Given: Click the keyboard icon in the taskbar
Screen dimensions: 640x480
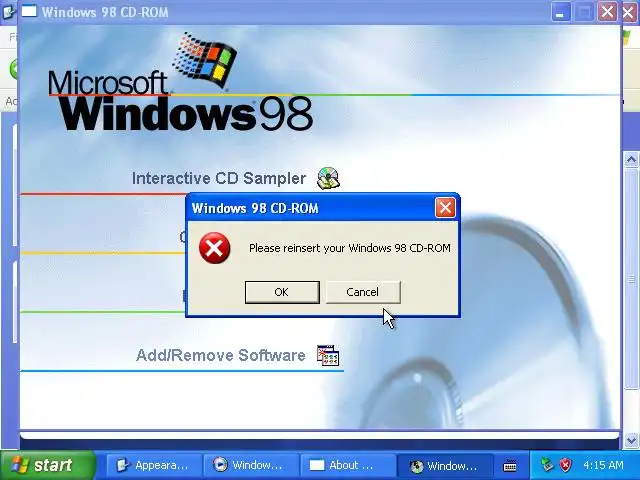Looking at the screenshot, I should (510, 465).
